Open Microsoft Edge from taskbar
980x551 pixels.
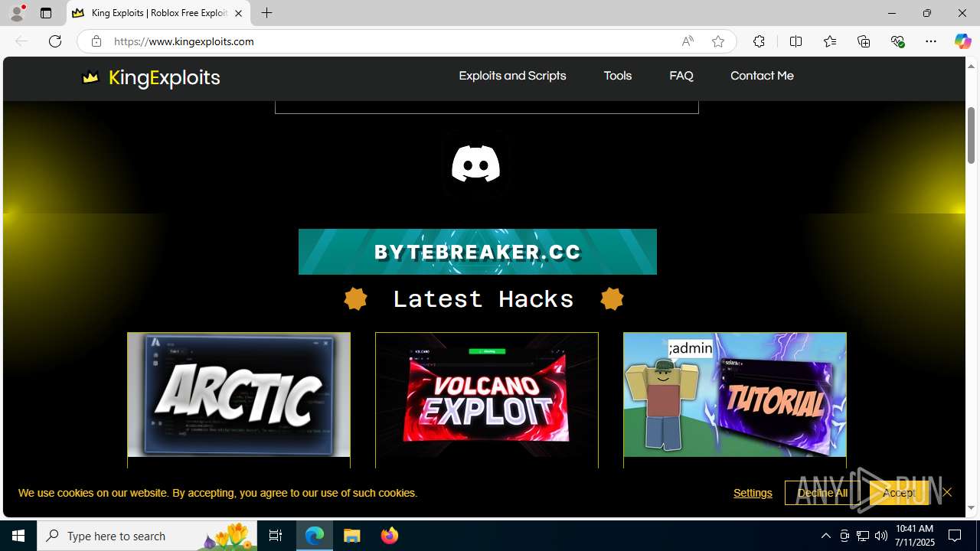tap(315, 536)
